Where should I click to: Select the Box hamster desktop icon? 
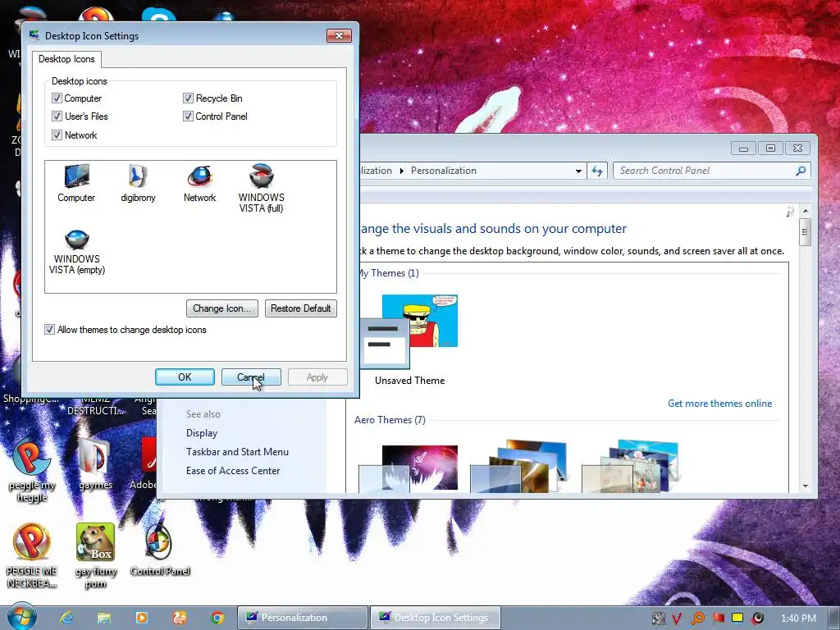95,555
